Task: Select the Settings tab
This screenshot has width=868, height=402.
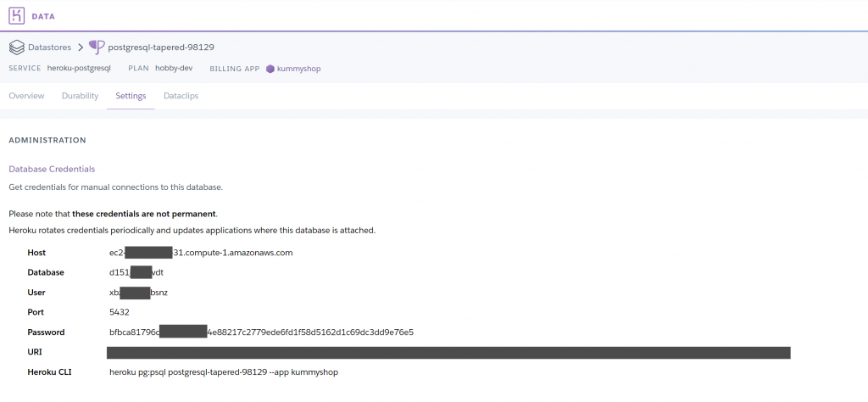Action: (x=131, y=96)
